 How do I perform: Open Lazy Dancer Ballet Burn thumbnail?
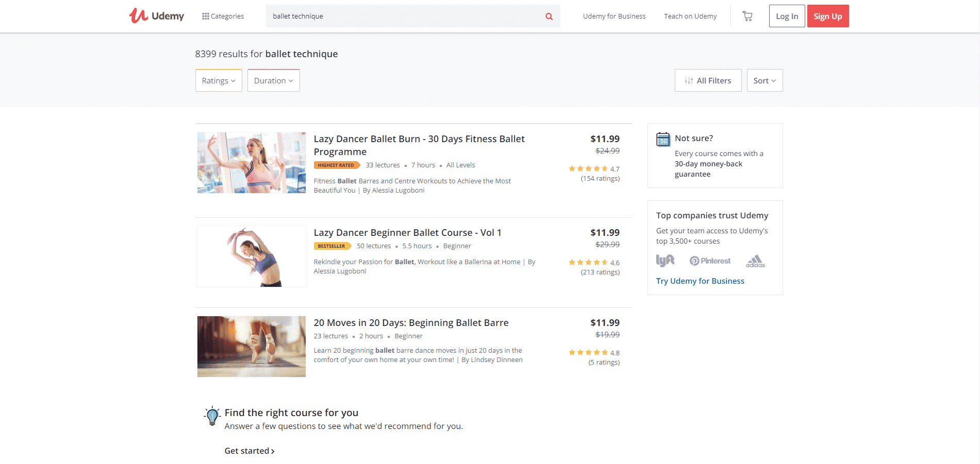click(x=252, y=163)
